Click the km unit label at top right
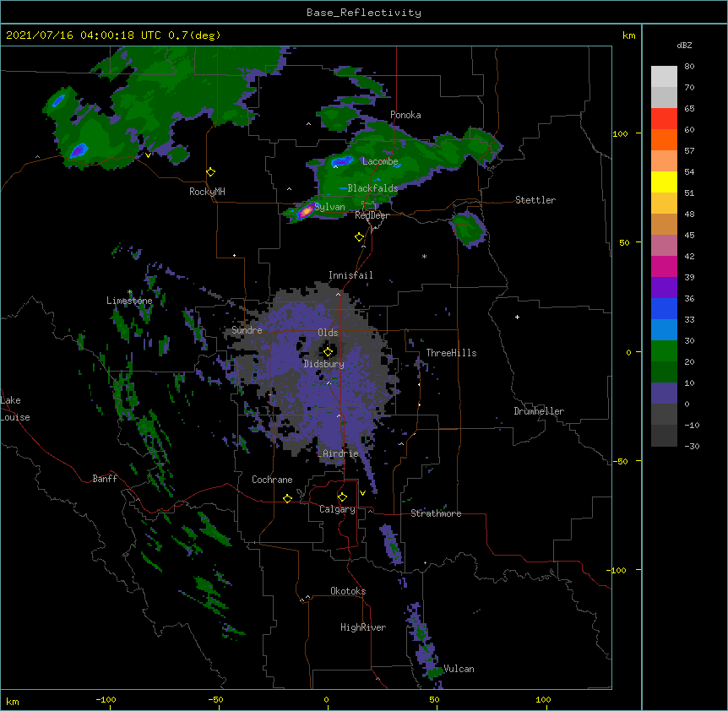 pyautogui.click(x=628, y=35)
